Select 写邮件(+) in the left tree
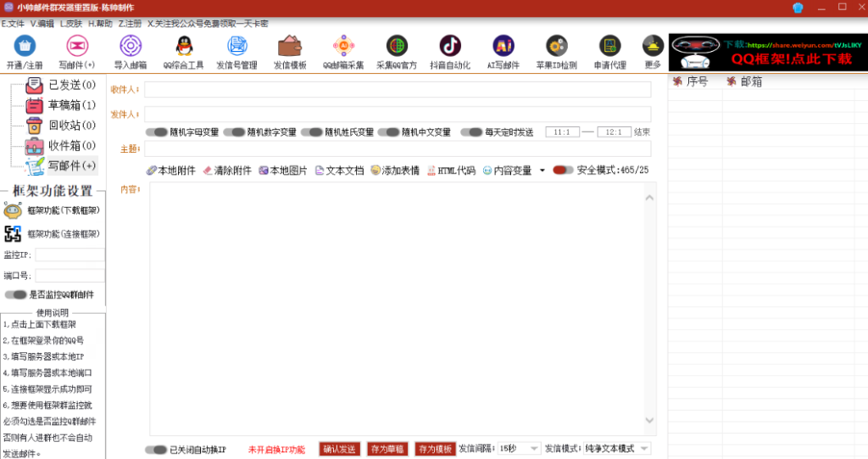The width and height of the screenshot is (868, 459). [x=61, y=165]
